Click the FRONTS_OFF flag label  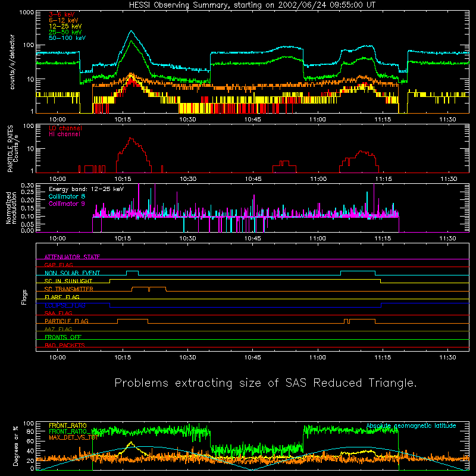tap(63, 337)
